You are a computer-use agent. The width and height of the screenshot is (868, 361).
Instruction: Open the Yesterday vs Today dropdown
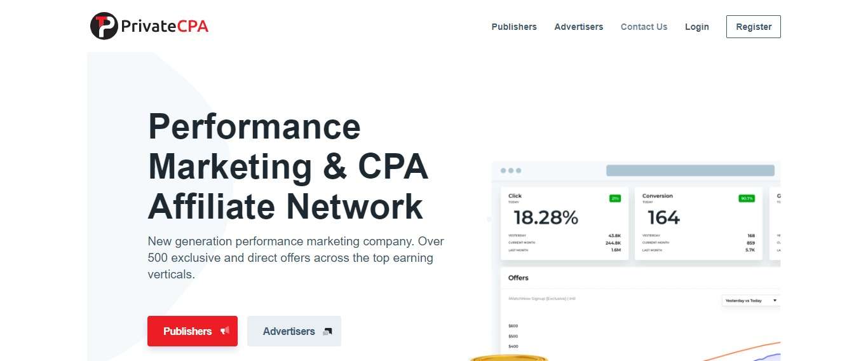coord(751,300)
